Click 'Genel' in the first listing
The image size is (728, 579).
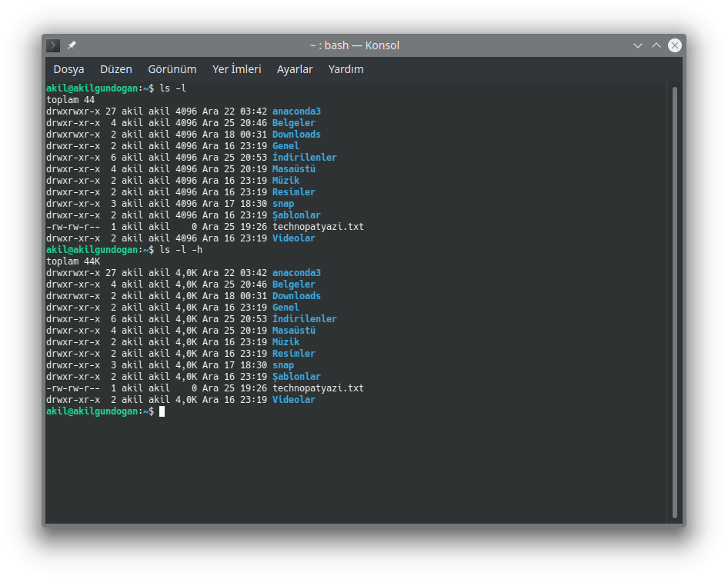pos(286,145)
